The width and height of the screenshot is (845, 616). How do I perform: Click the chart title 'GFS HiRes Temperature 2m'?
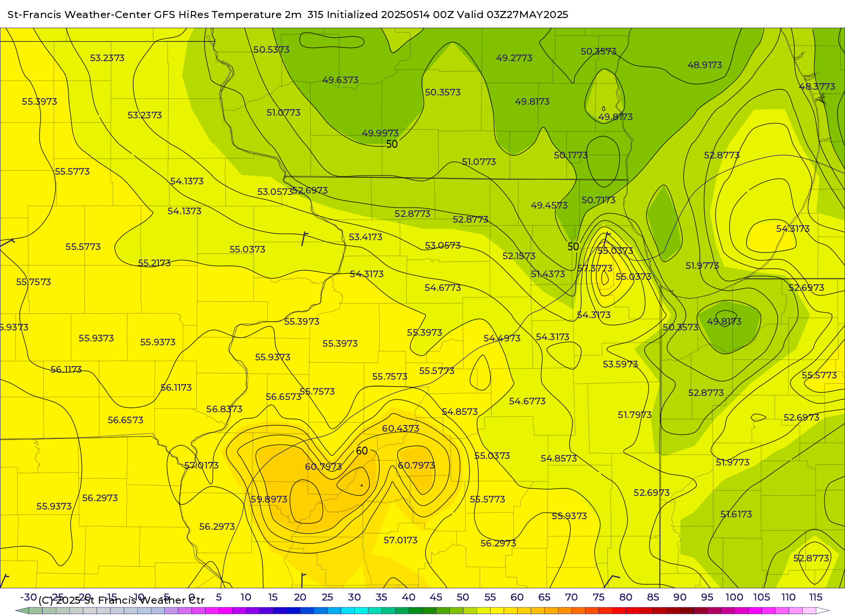(x=228, y=15)
